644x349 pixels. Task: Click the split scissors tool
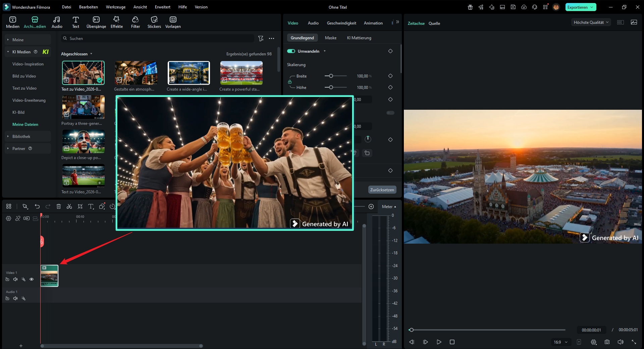pos(69,206)
